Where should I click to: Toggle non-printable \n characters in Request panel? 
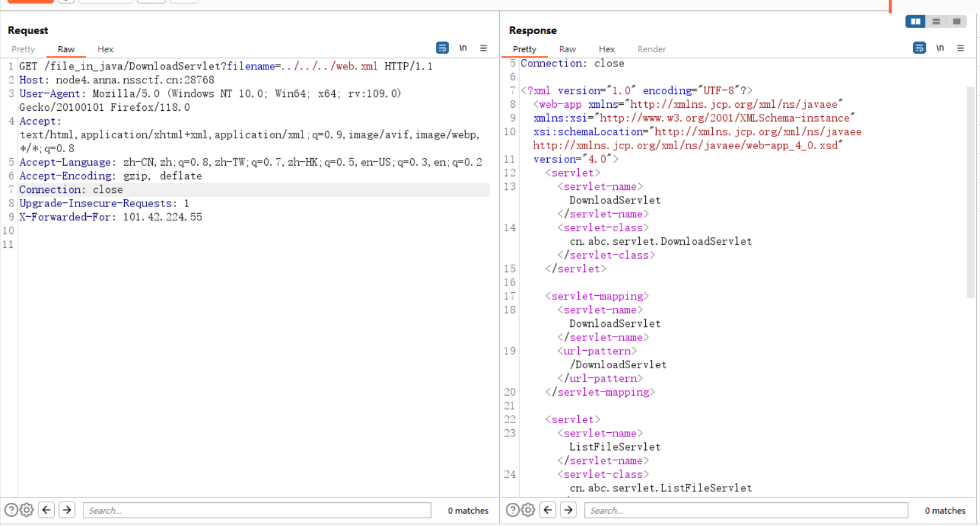[463, 48]
